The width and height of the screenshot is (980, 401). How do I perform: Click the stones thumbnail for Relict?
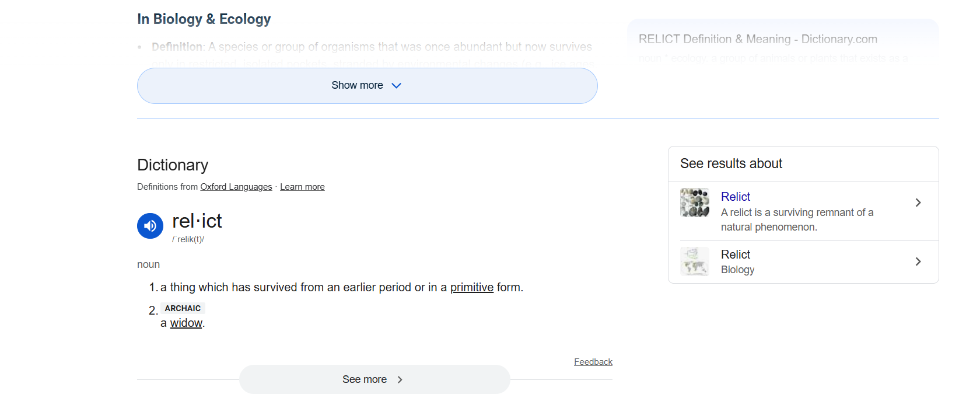[695, 203]
